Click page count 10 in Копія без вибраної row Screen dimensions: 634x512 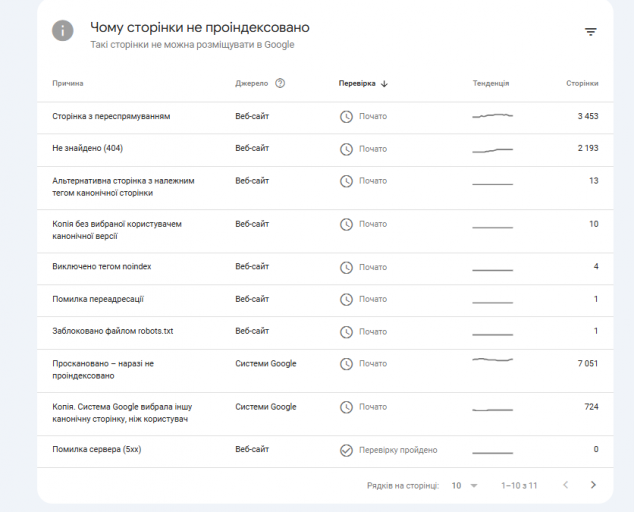coord(594,224)
